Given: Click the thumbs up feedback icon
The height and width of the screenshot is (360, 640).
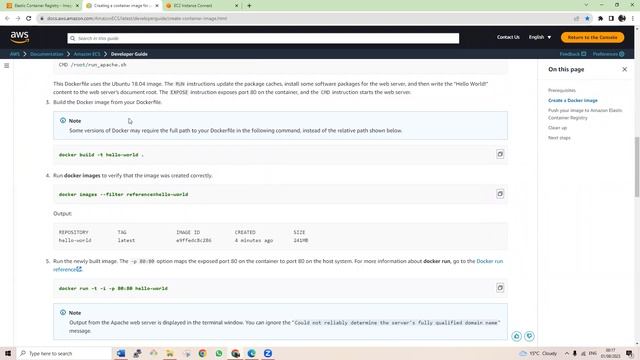Looking at the screenshot, I should pyautogui.click(x=516, y=336).
